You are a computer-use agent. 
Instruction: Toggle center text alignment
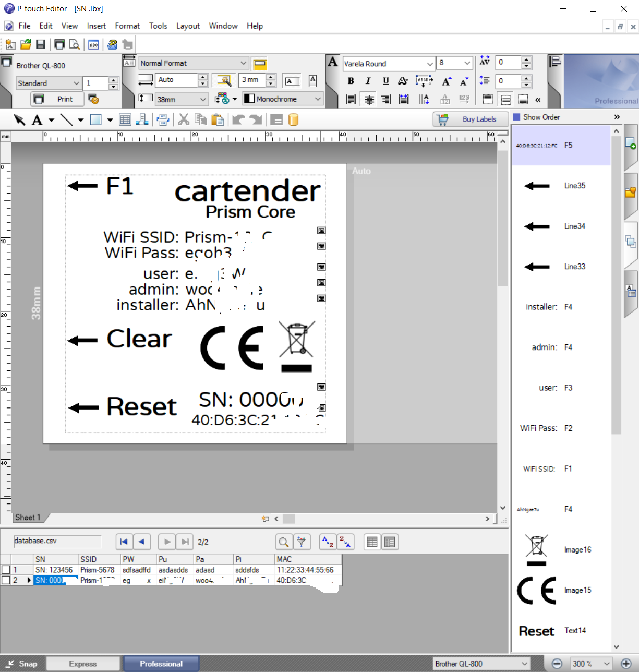click(x=369, y=99)
